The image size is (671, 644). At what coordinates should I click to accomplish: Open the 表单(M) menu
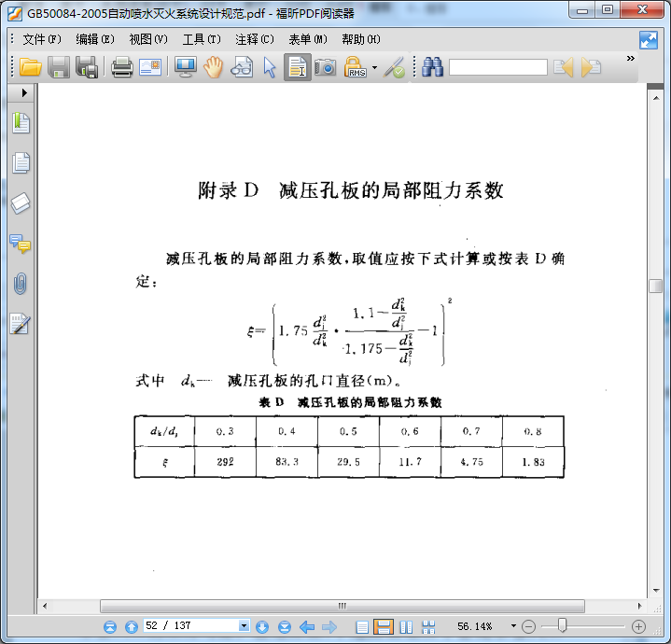pos(308,39)
